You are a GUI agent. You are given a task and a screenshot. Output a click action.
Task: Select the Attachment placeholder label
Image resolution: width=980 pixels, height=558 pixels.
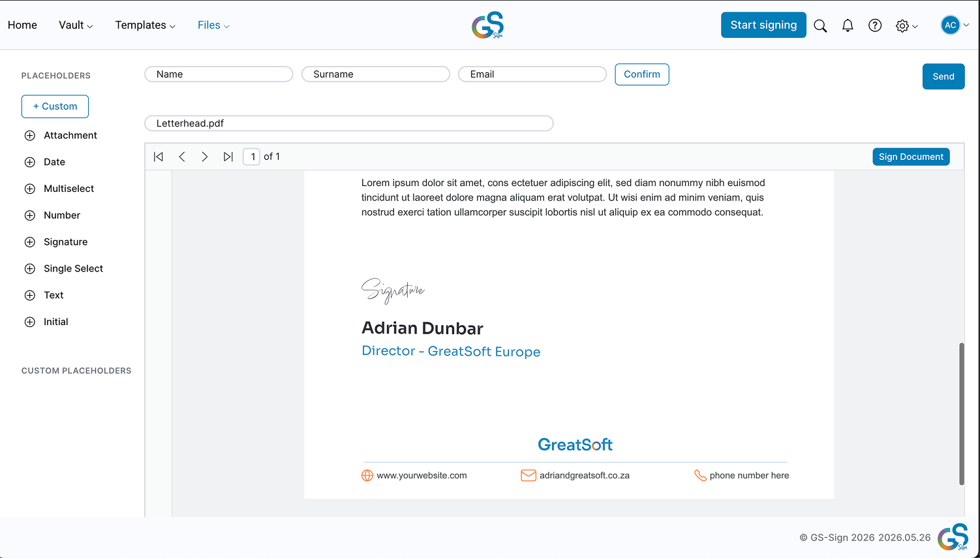pyautogui.click(x=70, y=136)
